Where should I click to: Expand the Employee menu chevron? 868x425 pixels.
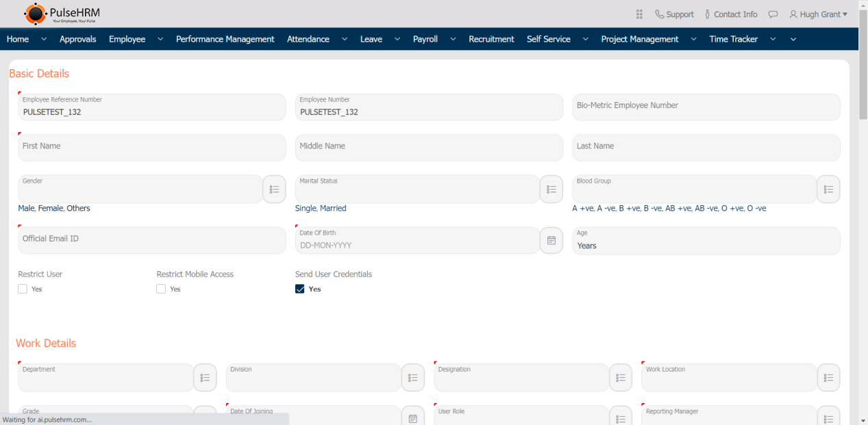[160, 39]
